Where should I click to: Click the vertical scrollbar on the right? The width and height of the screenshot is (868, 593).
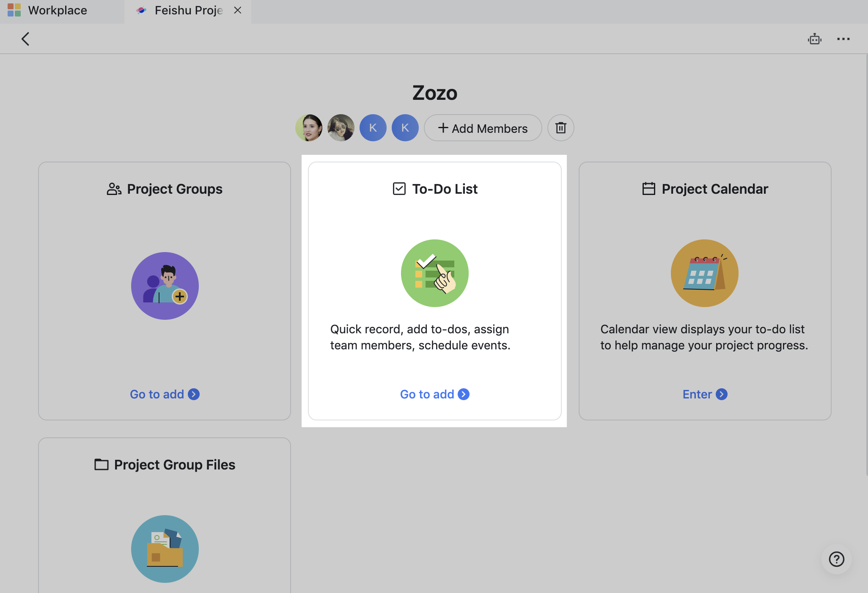pyautogui.click(x=866, y=265)
